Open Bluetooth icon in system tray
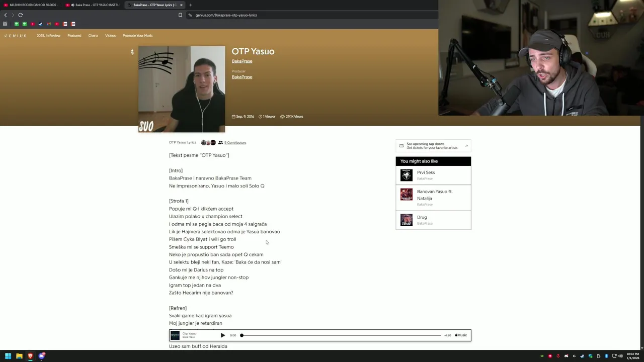Screen dimensions: 644x362 pyautogui.click(x=606, y=356)
